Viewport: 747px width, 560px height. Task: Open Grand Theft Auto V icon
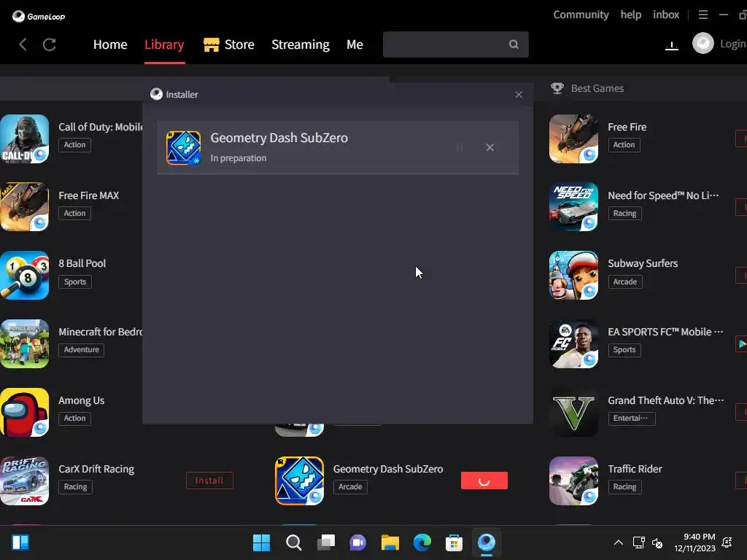tap(573, 413)
